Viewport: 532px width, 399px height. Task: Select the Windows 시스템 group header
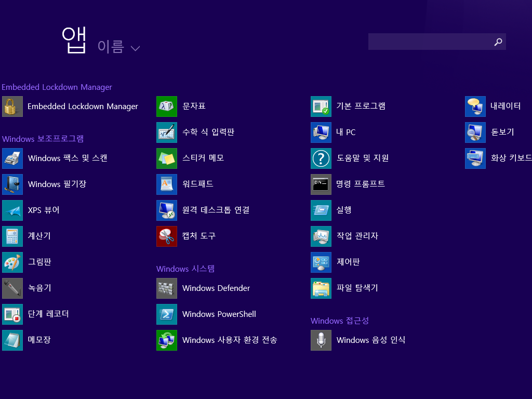[185, 269]
